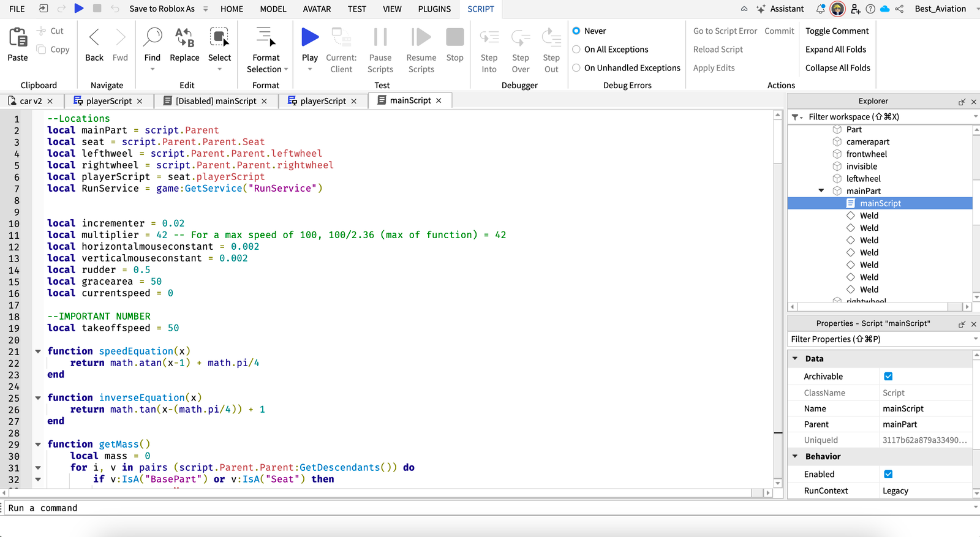Fold the getMass function at line 29
The height and width of the screenshot is (537, 980).
[x=38, y=445]
